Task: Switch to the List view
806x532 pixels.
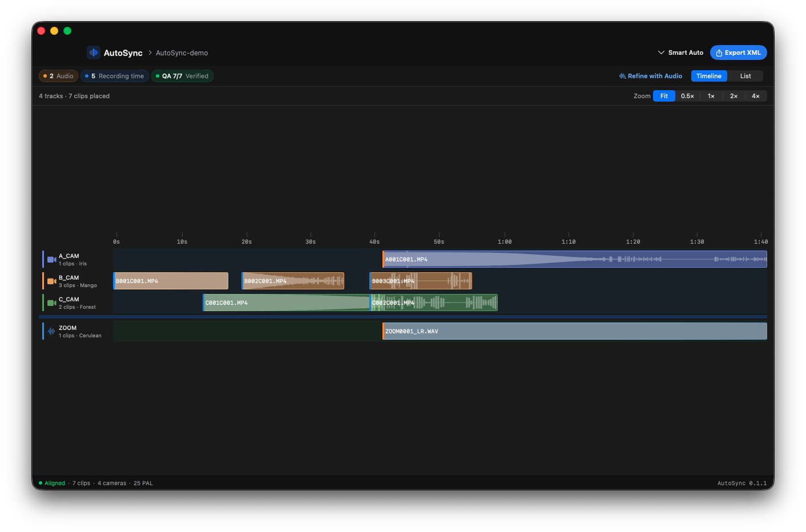Action: tap(745, 76)
